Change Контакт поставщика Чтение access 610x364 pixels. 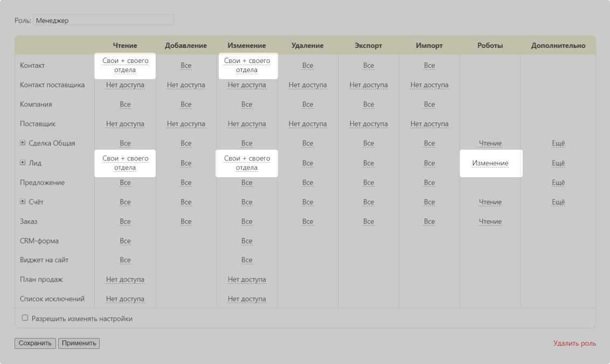125,85
